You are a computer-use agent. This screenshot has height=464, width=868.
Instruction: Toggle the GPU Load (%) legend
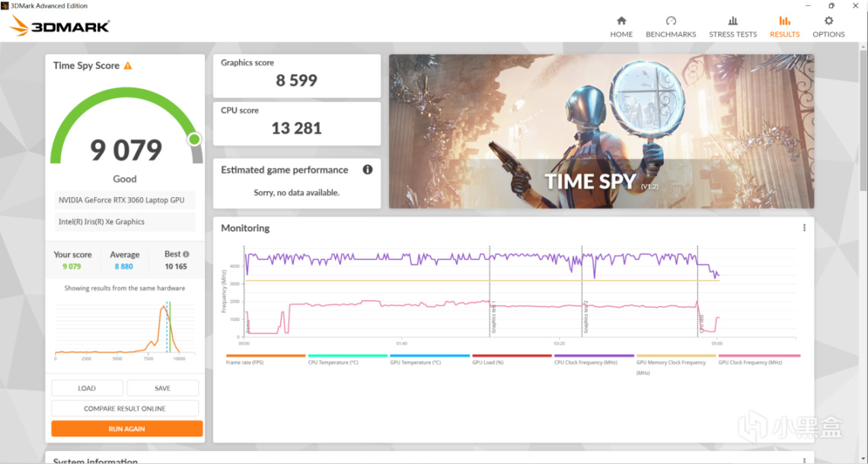point(512,360)
